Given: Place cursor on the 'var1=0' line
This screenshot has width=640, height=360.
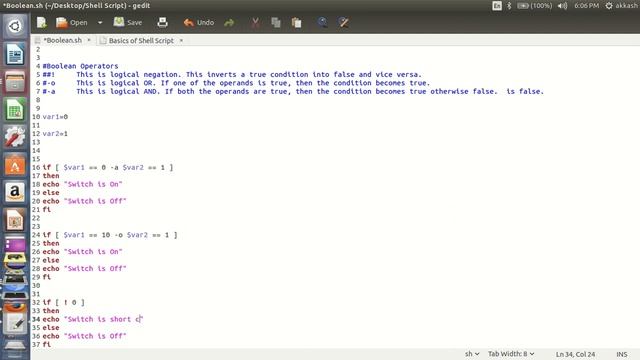Looking at the screenshot, I should (x=55, y=117).
